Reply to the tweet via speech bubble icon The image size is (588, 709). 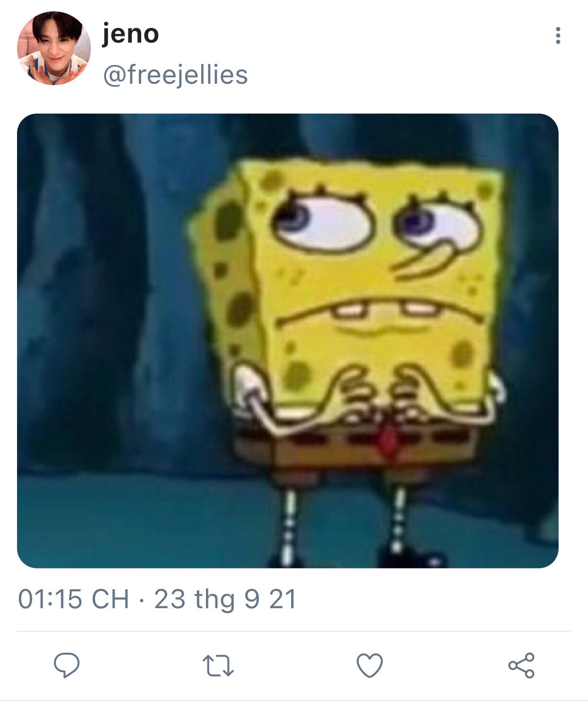(x=67, y=665)
